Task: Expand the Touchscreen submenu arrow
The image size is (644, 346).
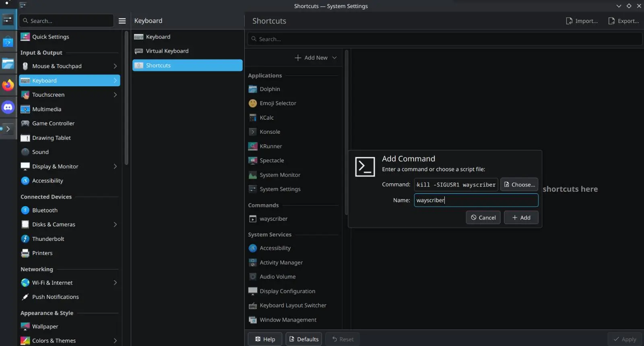Action: (115, 95)
